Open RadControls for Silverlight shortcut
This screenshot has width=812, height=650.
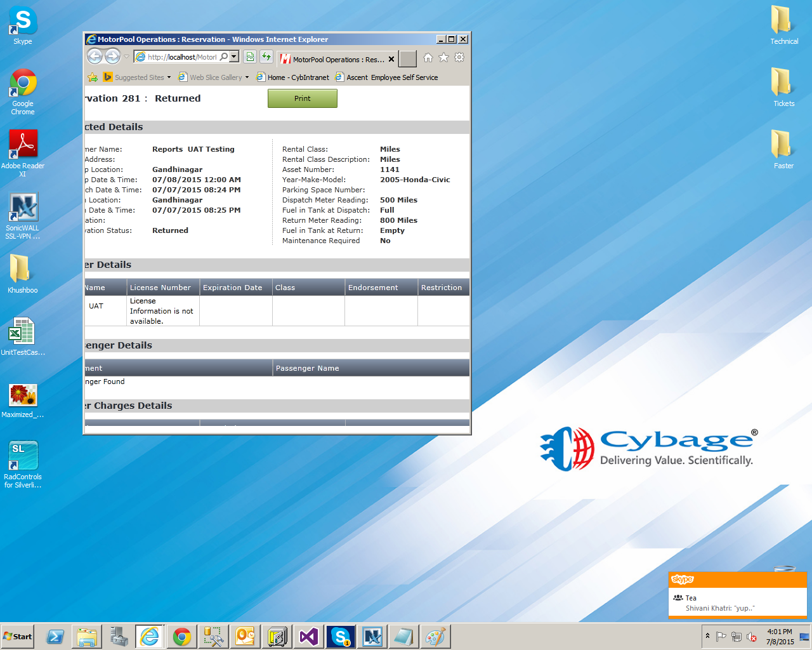pos(23,465)
